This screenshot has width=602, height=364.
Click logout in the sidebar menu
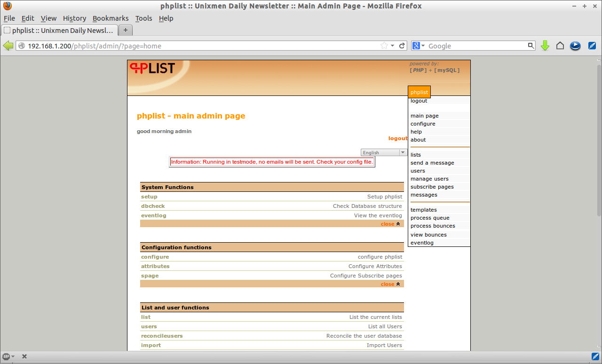pyautogui.click(x=419, y=101)
